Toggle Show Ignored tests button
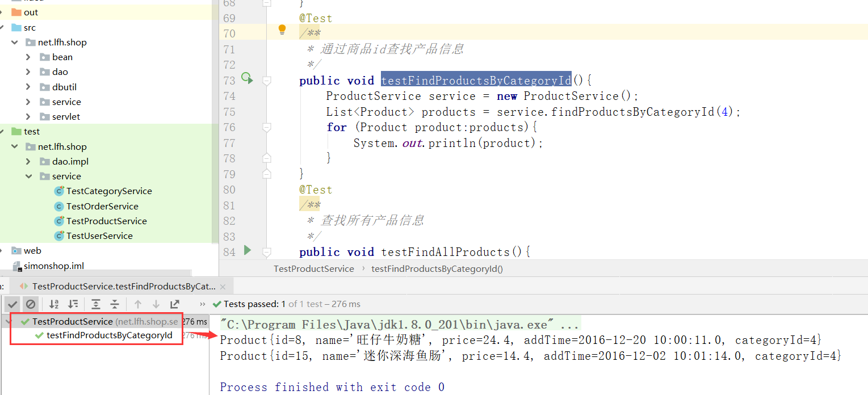This screenshot has height=395, width=868. click(x=31, y=304)
